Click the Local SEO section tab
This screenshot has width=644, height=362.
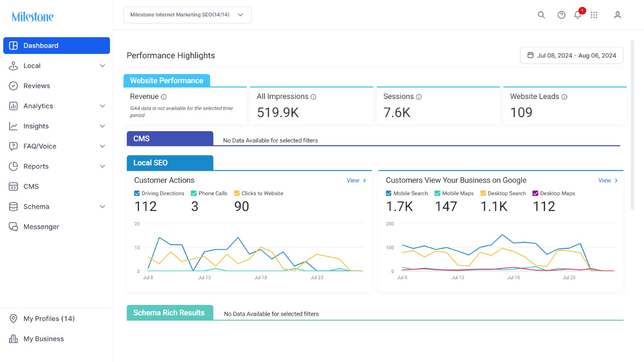pos(170,163)
